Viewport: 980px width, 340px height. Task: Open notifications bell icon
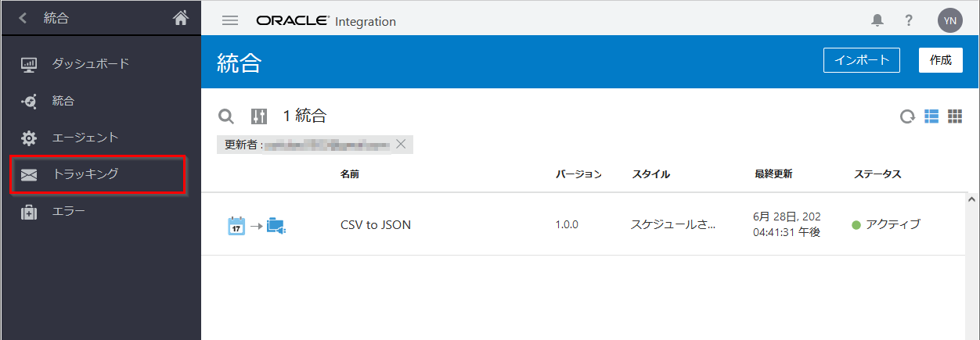(877, 21)
